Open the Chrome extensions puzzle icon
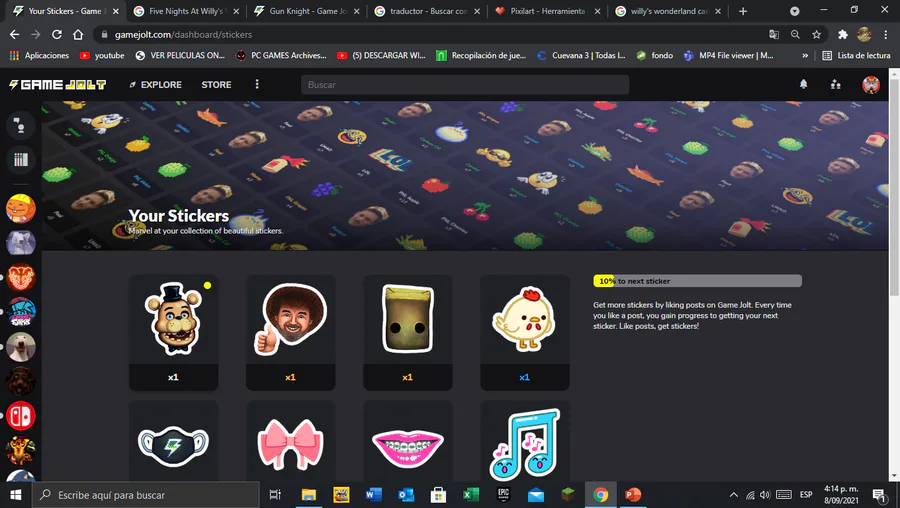900x508 pixels. [x=843, y=34]
